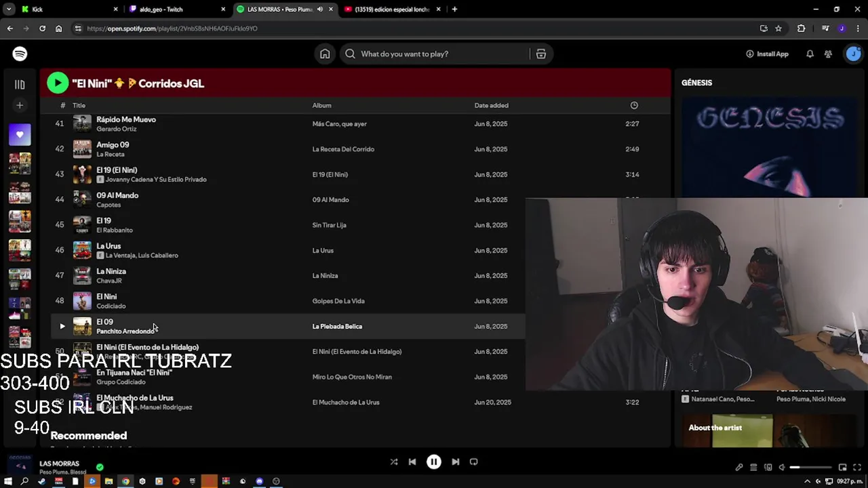
Task: Expand Your Library sidebar
Action: (x=20, y=85)
